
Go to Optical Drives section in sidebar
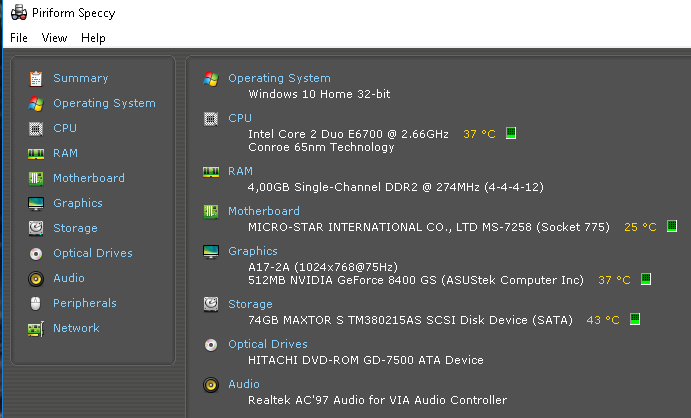(93, 253)
